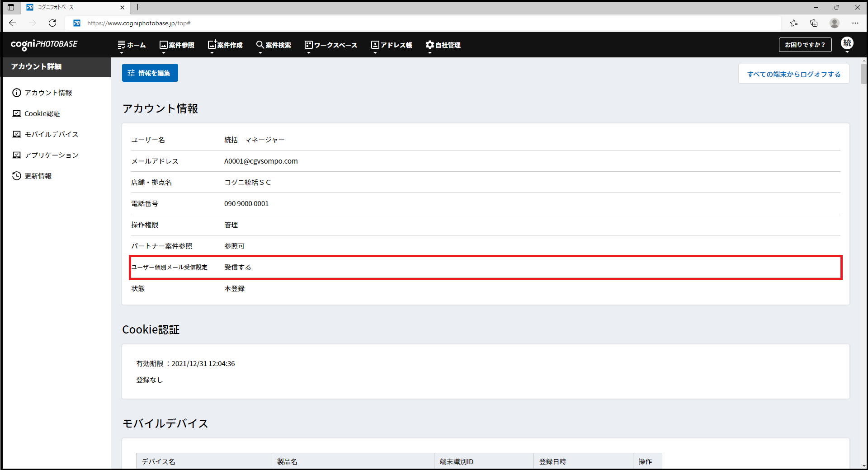Click the 情報を編集 button
Image resolution: width=868 pixels, height=470 pixels.
pyautogui.click(x=150, y=73)
